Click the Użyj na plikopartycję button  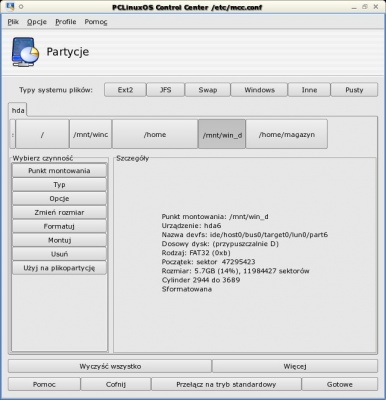(59, 268)
